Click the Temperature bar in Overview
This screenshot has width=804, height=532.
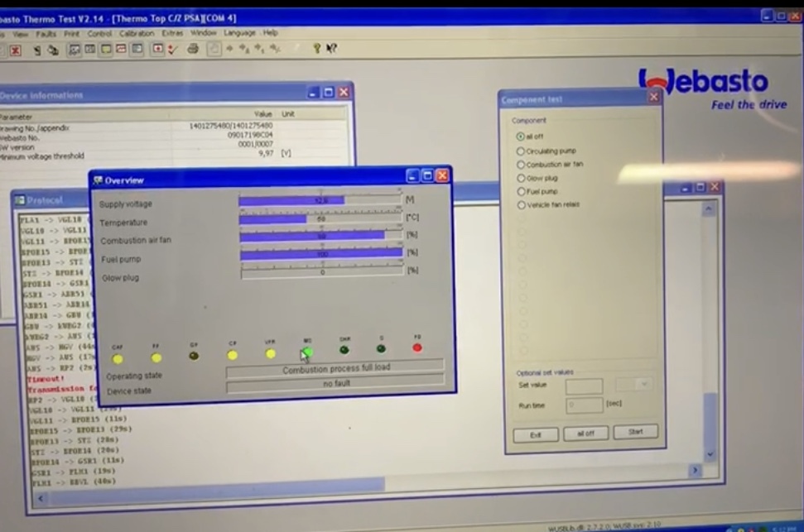[321, 219]
